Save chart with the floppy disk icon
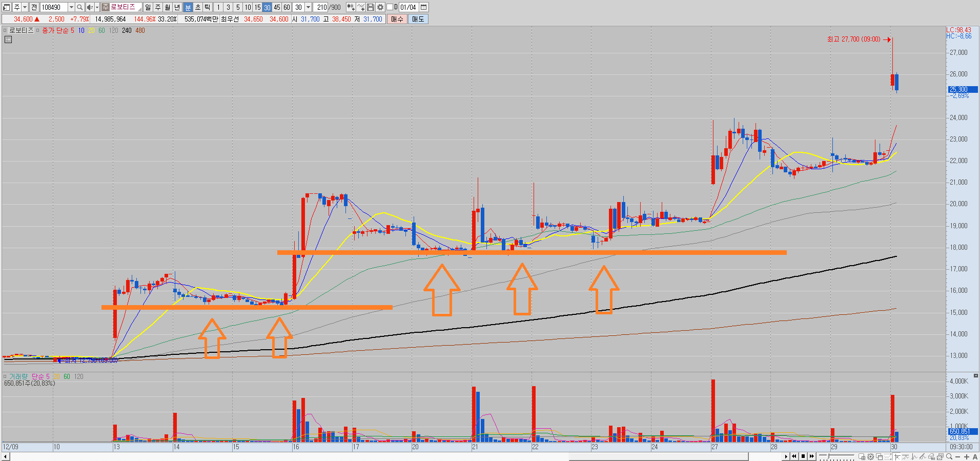Viewport: 980px width, 461px height. click(371, 7)
